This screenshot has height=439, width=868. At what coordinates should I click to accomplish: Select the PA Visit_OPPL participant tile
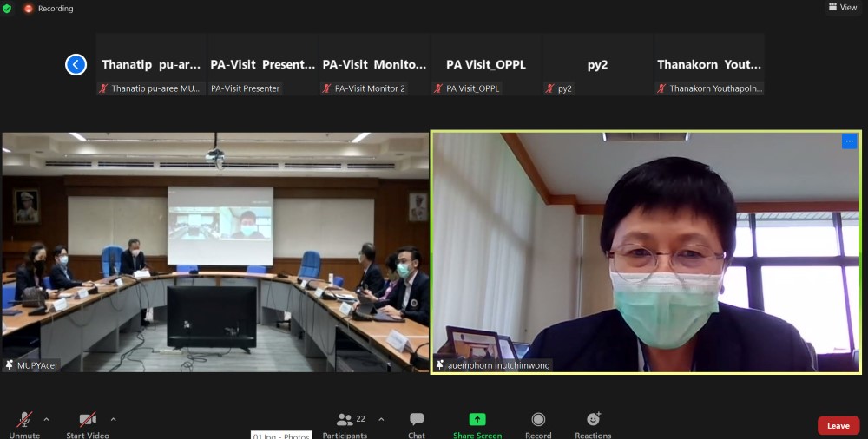click(x=486, y=64)
